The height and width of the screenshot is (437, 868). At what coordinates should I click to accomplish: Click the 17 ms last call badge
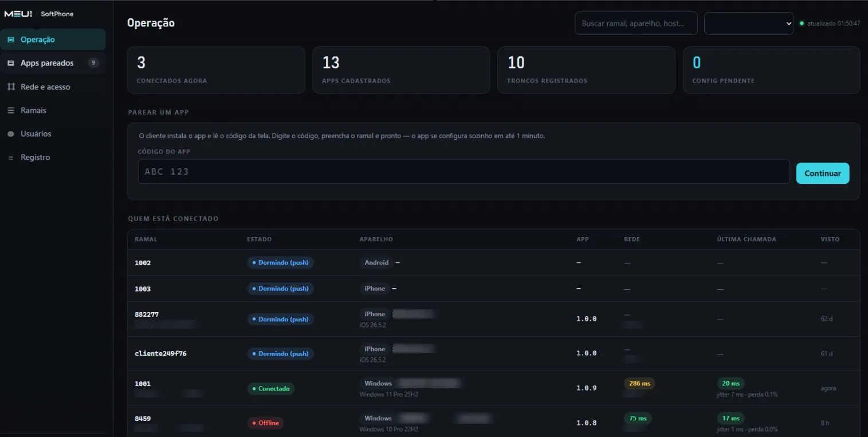click(x=730, y=418)
